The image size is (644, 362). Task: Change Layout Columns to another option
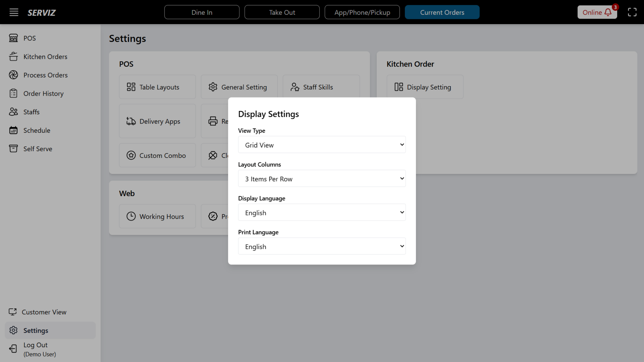click(x=321, y=178)
